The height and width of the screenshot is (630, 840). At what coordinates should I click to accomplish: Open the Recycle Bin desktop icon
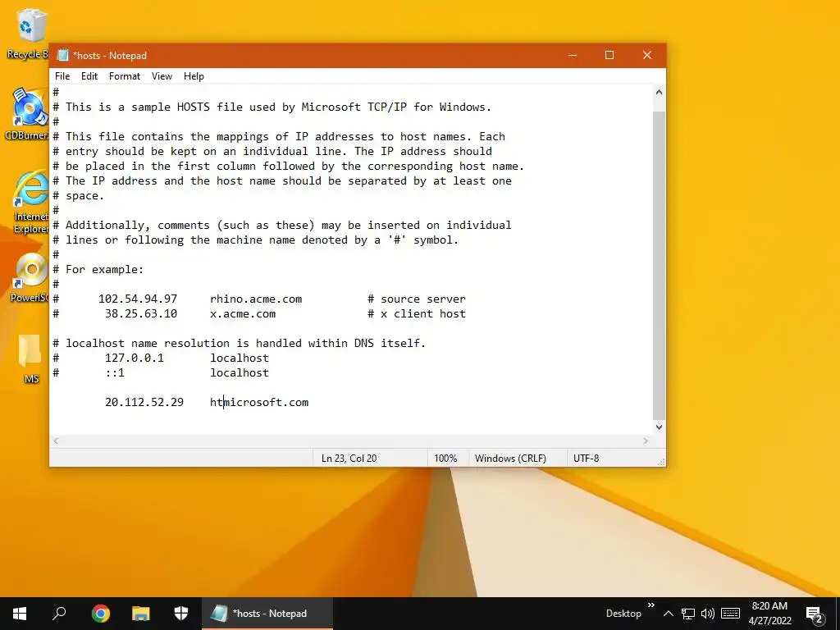[28, 33]
